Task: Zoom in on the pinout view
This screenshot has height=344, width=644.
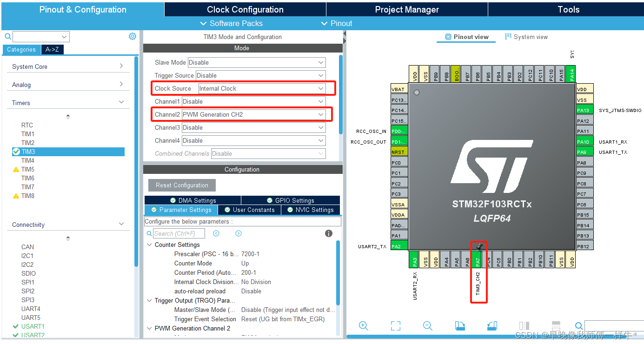Action: [364, 326]
